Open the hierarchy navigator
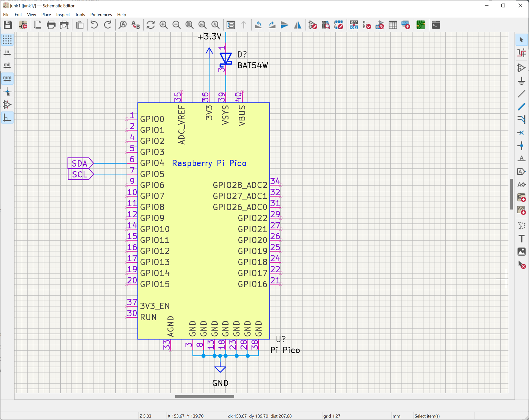The width and height of the screenshot is (529, 420). coord(231,25)
